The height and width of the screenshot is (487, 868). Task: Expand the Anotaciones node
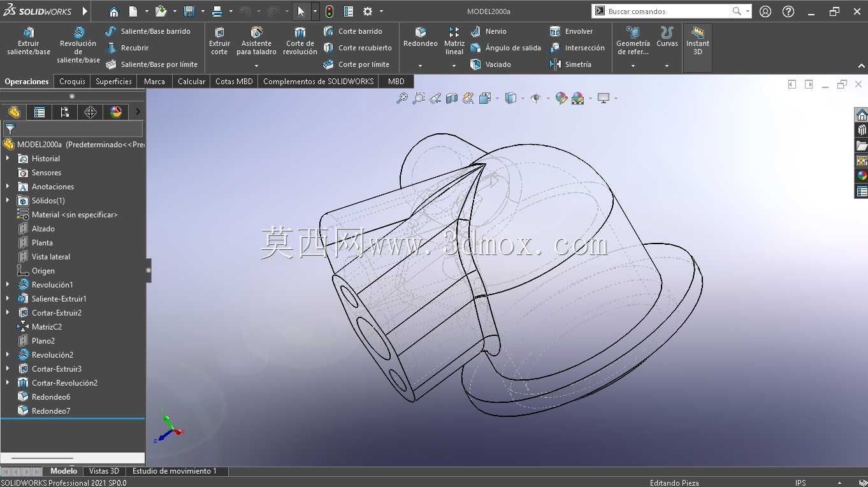[x=8, y=186]
